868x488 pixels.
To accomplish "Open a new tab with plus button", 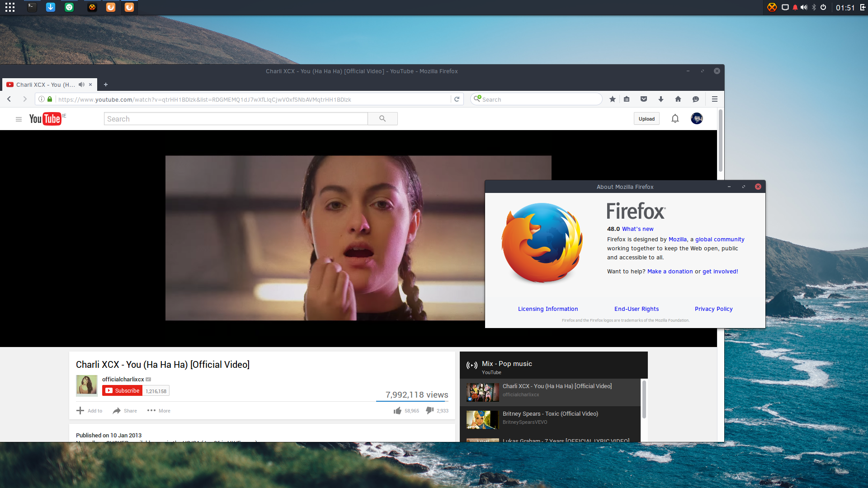I will tap(106, 84).
